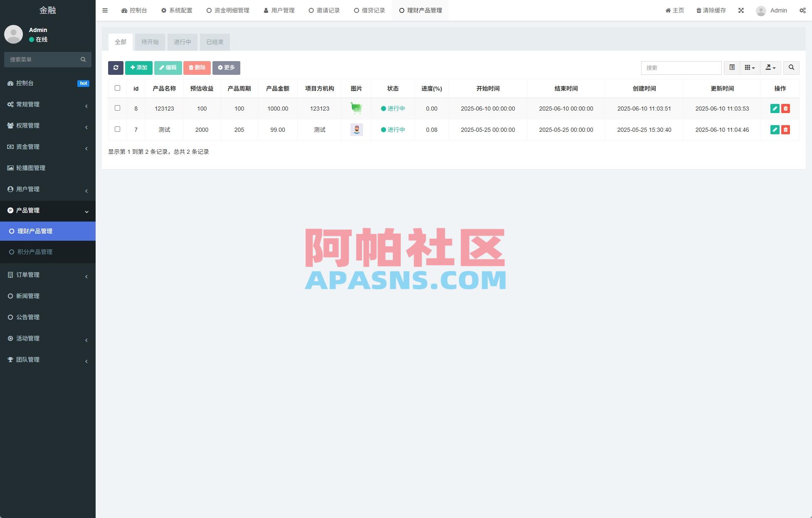Viewport: 812px width, 518px height.
Task: Switch to the 已结束 tab
Action: [215, 42]
